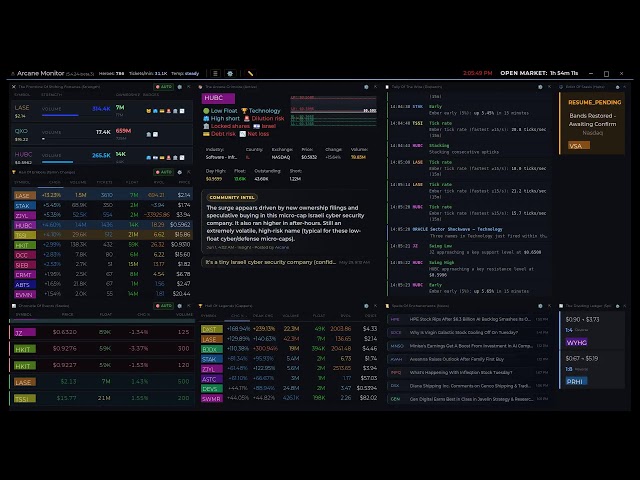Select the HUBC row in the strength scanner
Image resolution: width=640 pixels, height=480 pixels.
102,156
